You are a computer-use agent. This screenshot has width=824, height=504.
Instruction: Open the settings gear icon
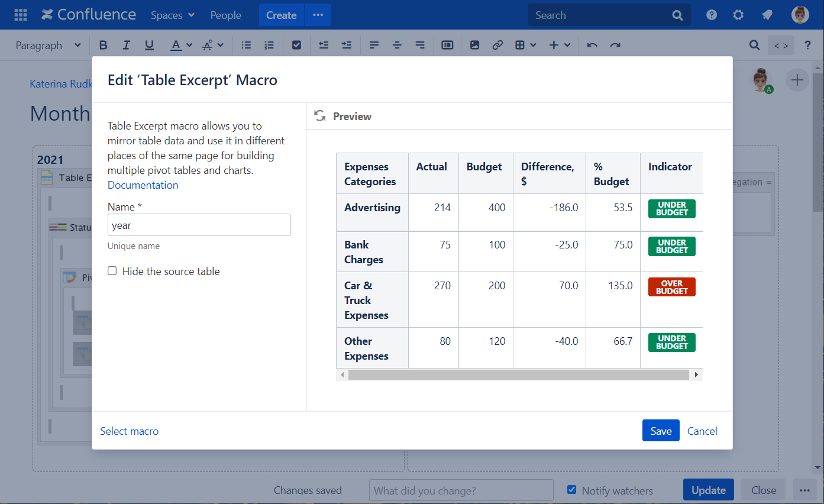[738, 15]
